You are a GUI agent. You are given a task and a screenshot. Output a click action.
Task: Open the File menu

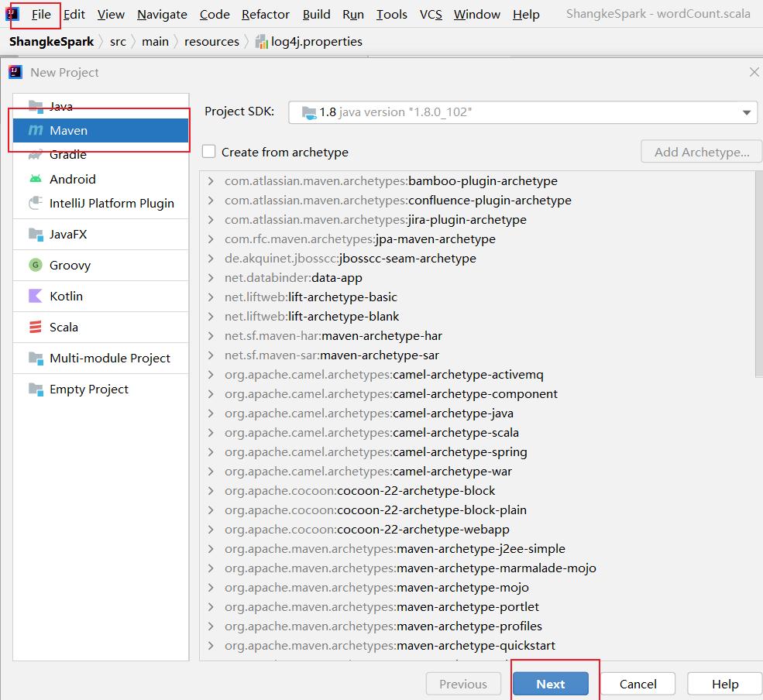click(41, 14)
